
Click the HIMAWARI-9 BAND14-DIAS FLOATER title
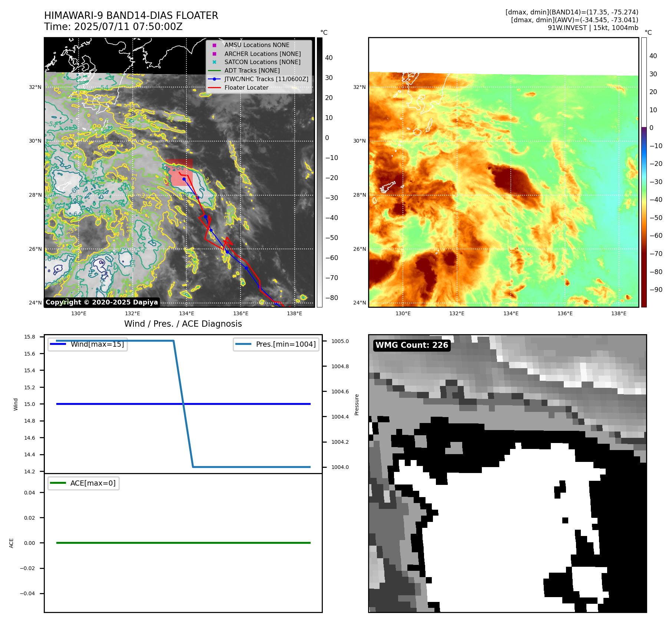tap(131, 16)
